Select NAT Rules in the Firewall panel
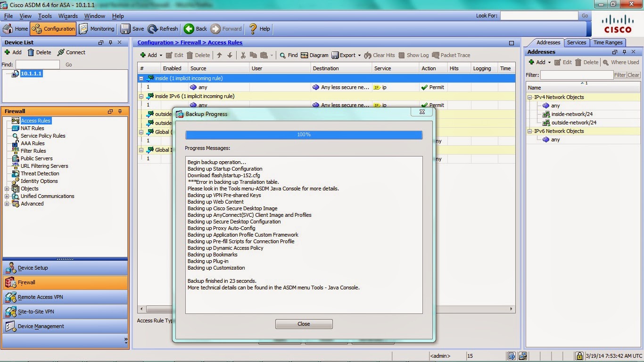This screenshot has height=362, width=644. [33, 128]
